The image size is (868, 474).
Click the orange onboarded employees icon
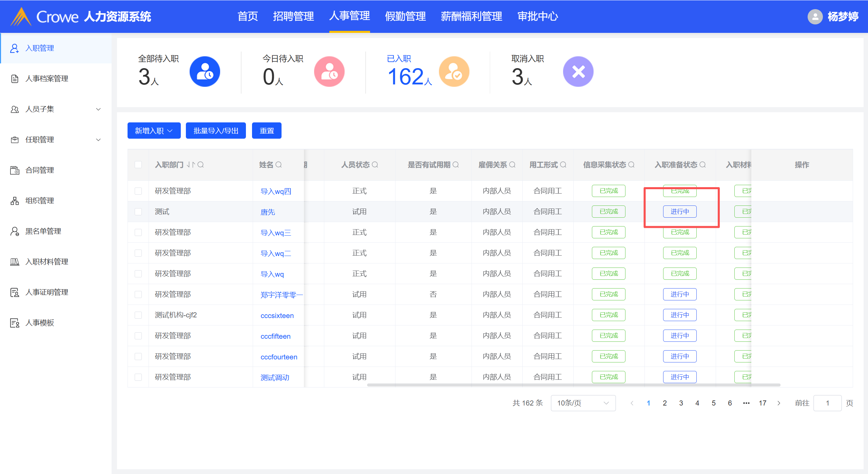[x=454, y=72]
